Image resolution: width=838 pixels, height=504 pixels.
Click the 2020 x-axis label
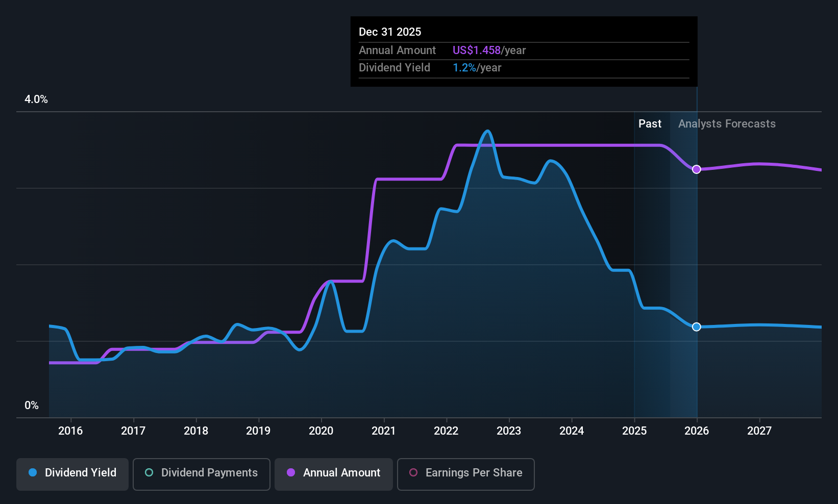pyautogui.click(x=321, y=431)
